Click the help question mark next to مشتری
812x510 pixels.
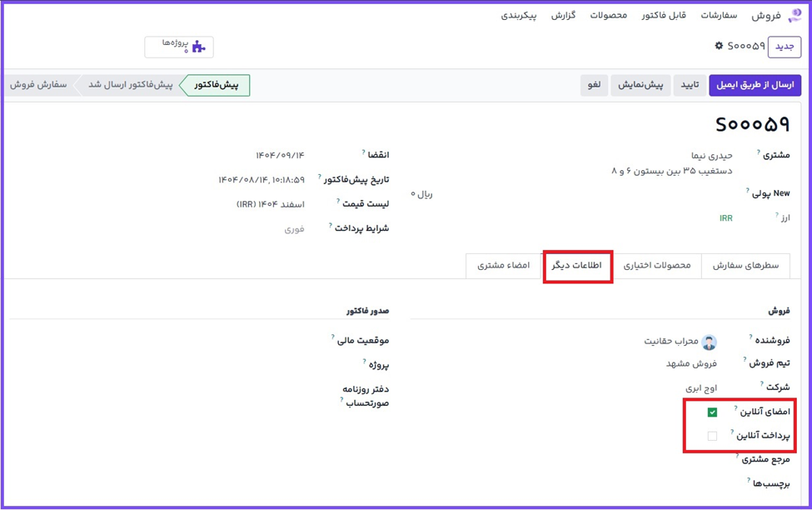758,152
